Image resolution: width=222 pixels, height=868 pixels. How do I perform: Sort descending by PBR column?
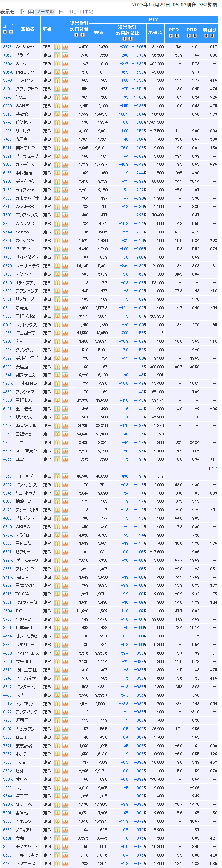coord(194,35)
